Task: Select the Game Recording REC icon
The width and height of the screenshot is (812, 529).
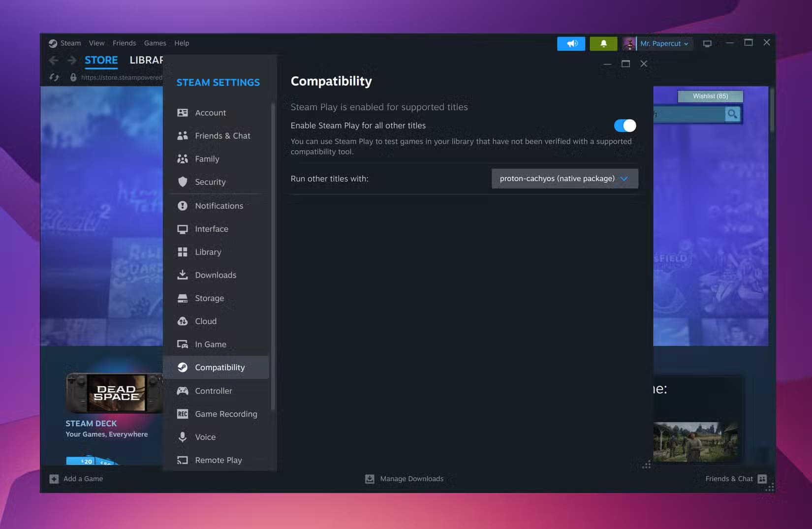Action: (183, 414)
